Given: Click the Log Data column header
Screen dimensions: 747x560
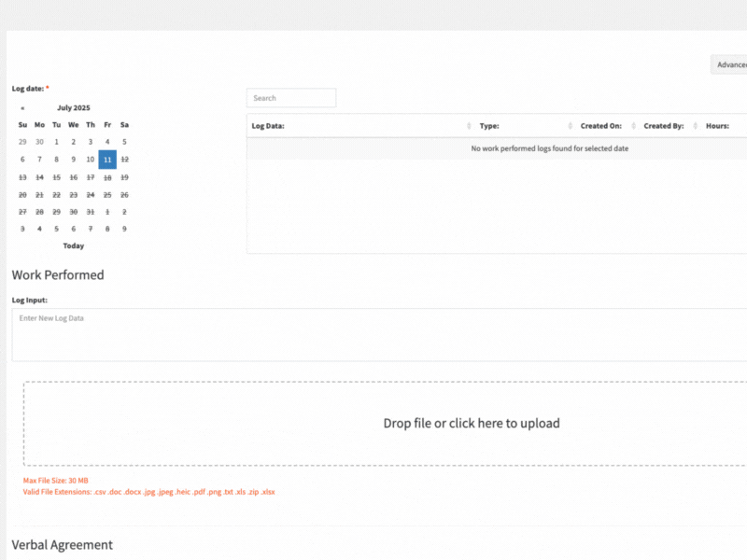Looking at the screenshot, I should (x=268, y=126).
